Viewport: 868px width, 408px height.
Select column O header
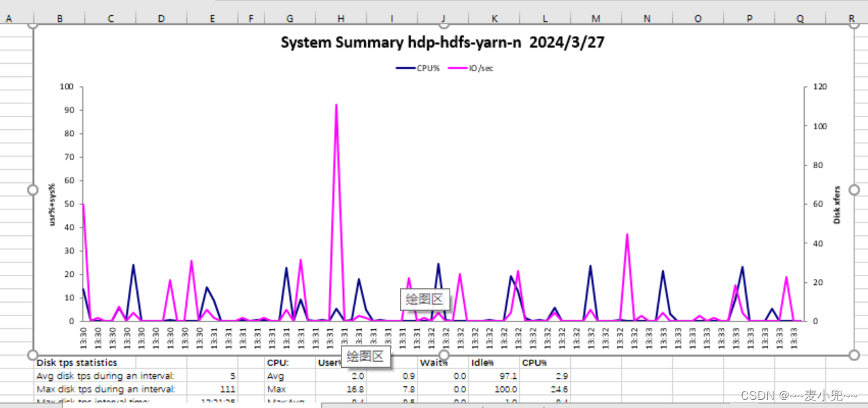tap(698, 19)
